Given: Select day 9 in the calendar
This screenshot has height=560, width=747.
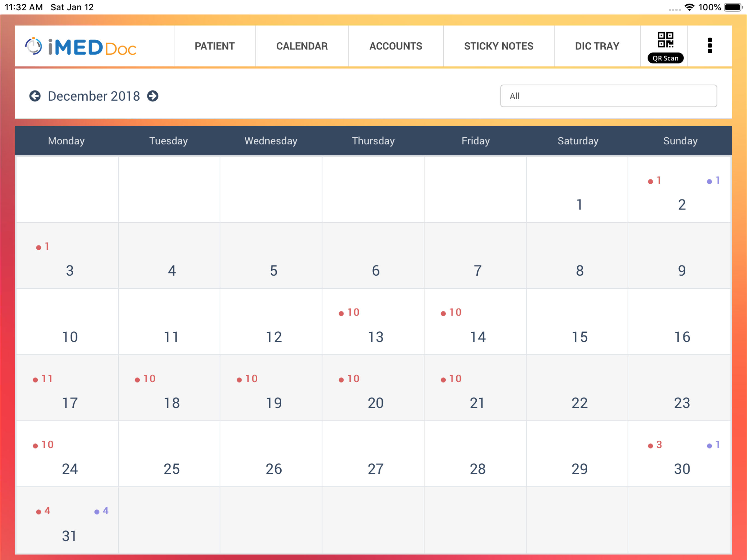Looking at the screenshot, I should 679,255.
